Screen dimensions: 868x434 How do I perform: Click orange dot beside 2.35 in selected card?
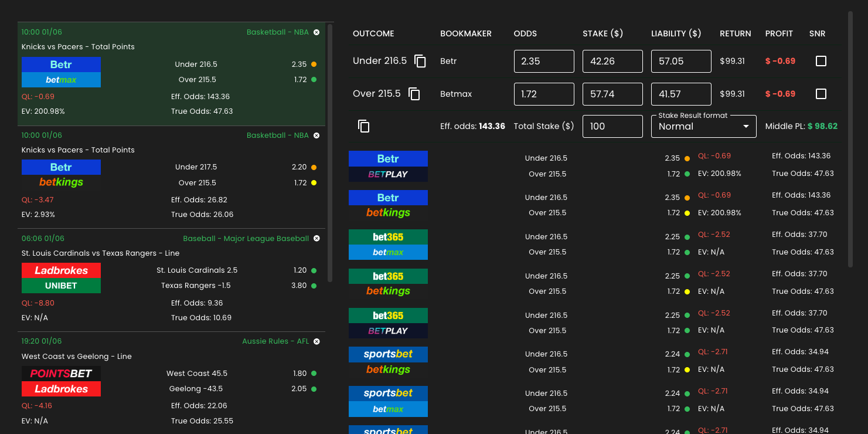click(x=314, y=65)
